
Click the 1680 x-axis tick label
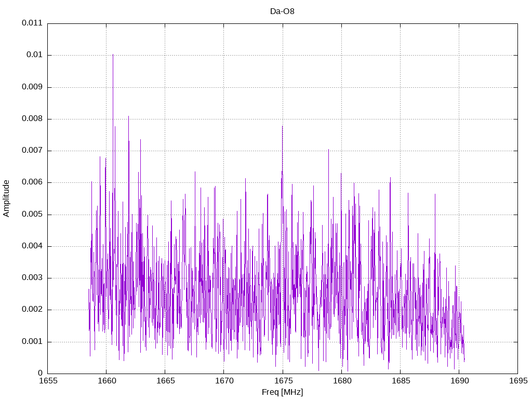click(x=342, y=381)
